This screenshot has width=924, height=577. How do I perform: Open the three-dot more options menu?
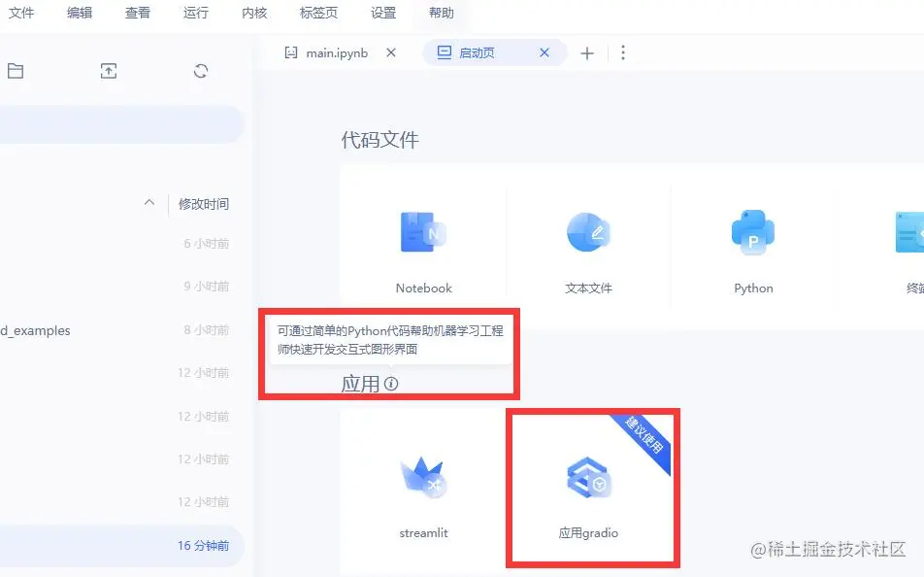623,52
